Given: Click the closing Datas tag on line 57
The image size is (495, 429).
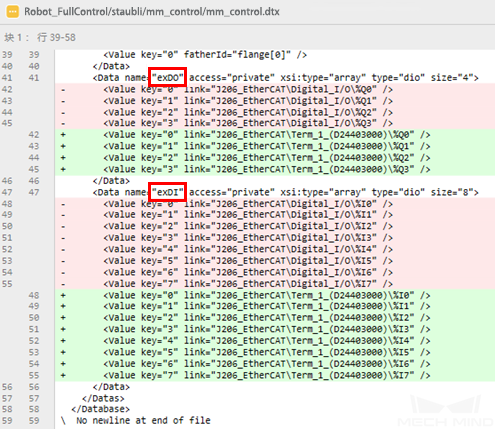Looking at the screenshot, I should tap(103, 398).
